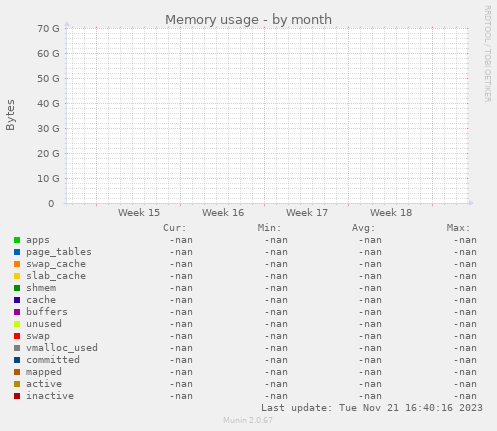Click the Max value for buffers
Image resolution: width=497 pixels, height=431 pixels.
click(465, 312)
